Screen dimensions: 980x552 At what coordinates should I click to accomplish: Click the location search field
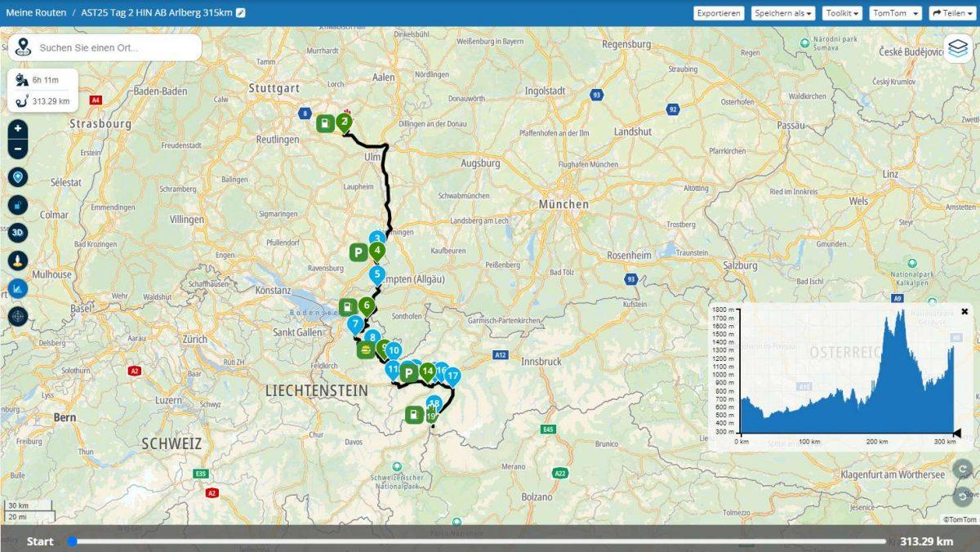tap(114, 47)
